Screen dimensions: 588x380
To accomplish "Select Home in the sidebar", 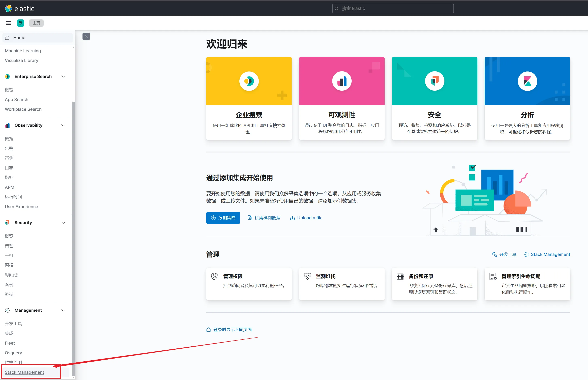I will (x=19, y=37).
